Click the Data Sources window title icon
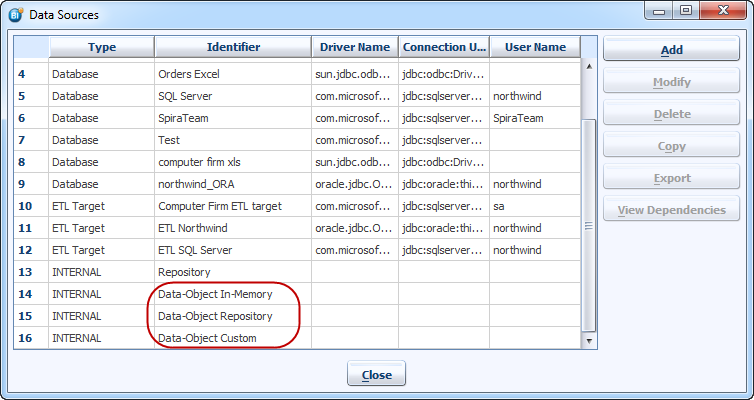The image size is (754, 400). click(15, 14)
